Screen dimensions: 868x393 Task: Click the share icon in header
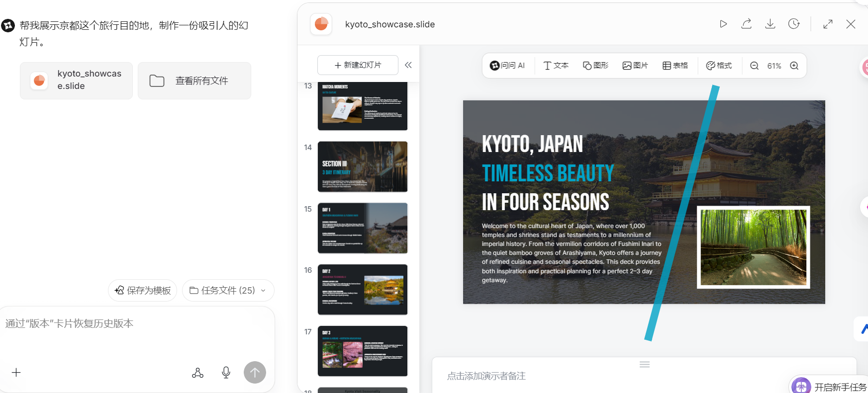746,24
